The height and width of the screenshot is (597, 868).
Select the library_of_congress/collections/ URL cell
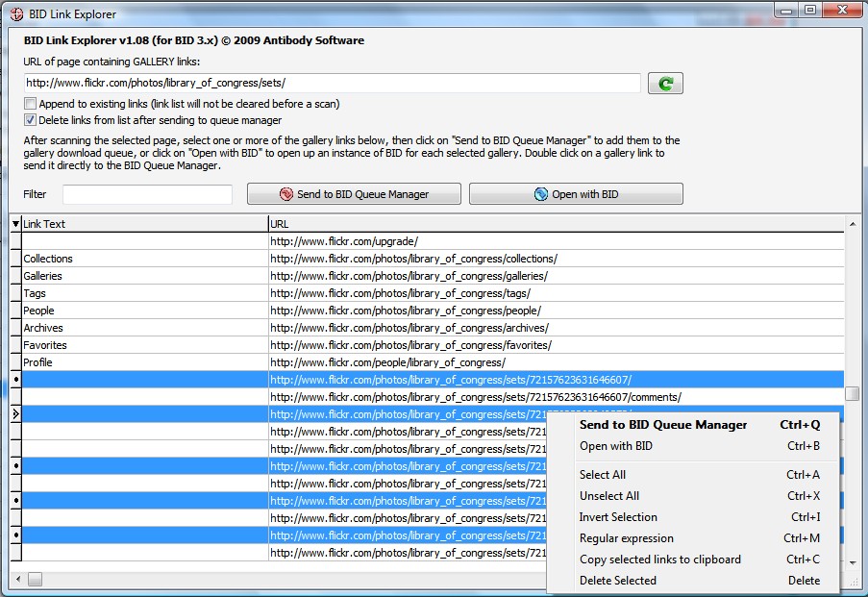pos(557,259)
